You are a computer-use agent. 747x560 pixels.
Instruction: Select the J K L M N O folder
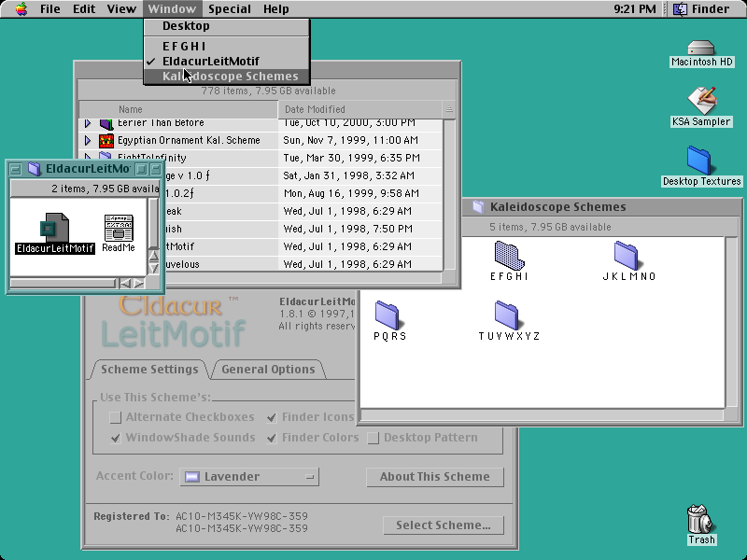627,255
